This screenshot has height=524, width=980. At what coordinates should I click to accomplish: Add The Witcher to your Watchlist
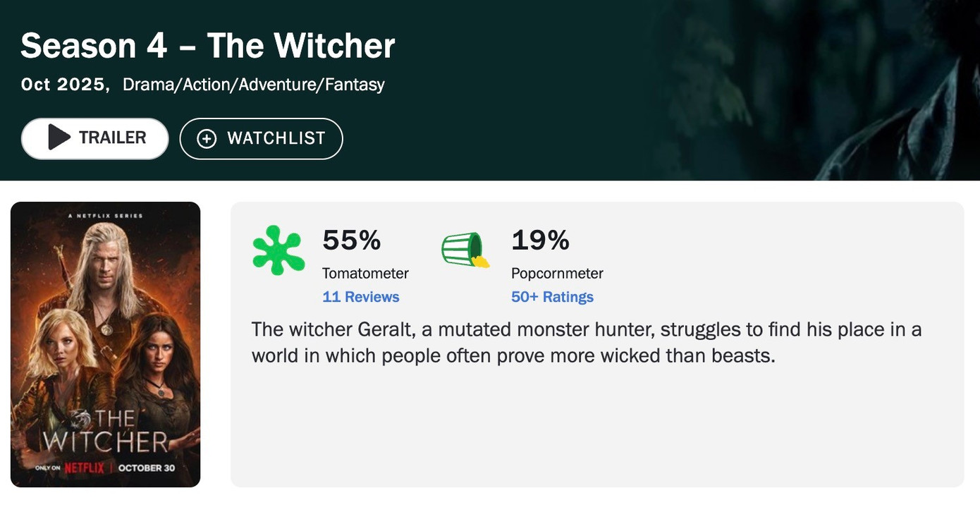[x=261, y=137]
